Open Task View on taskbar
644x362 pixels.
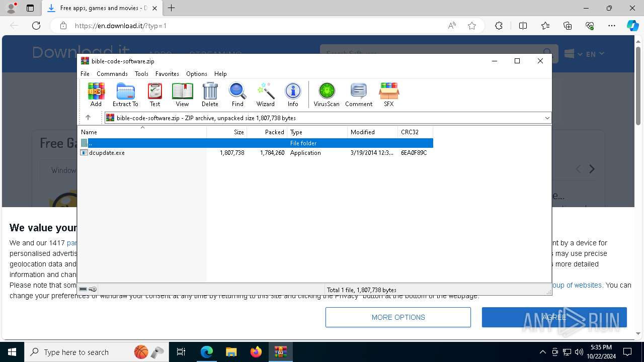(182, 352)
